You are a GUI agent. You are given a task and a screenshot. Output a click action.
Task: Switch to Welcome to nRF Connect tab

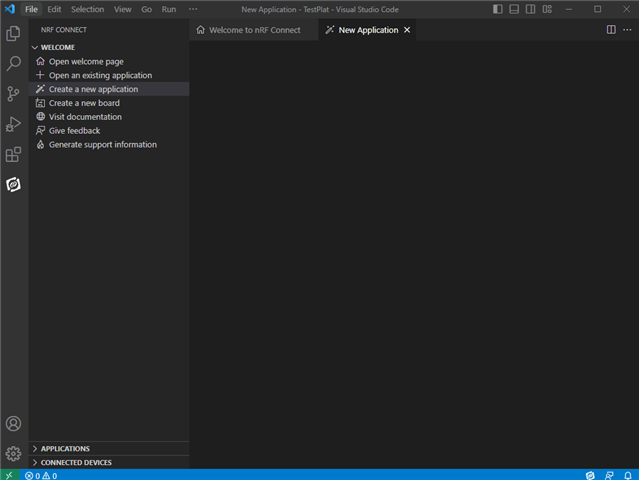click(254, 30)
